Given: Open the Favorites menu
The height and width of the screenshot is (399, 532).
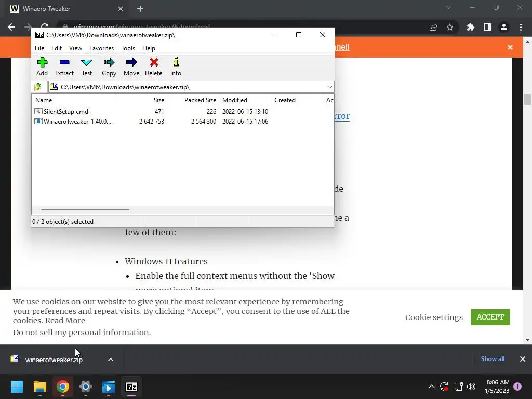Looking at the screenshot, I should [101, 48].
